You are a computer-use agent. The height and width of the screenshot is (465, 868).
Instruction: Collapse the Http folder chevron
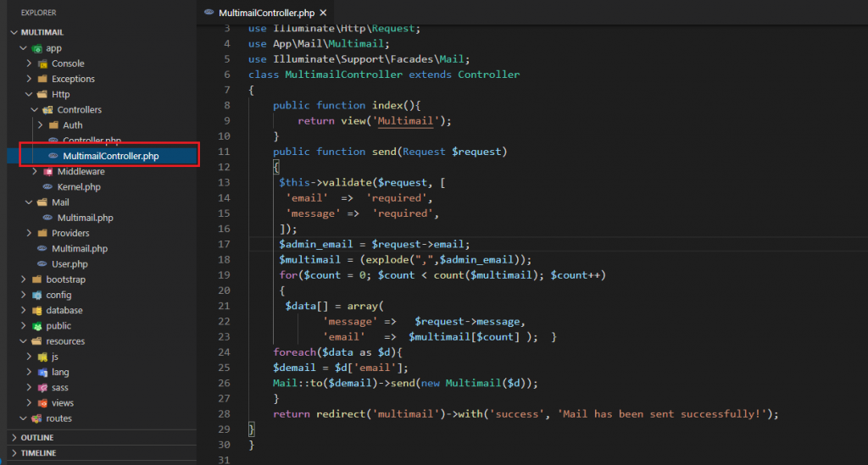pos(30,95)
